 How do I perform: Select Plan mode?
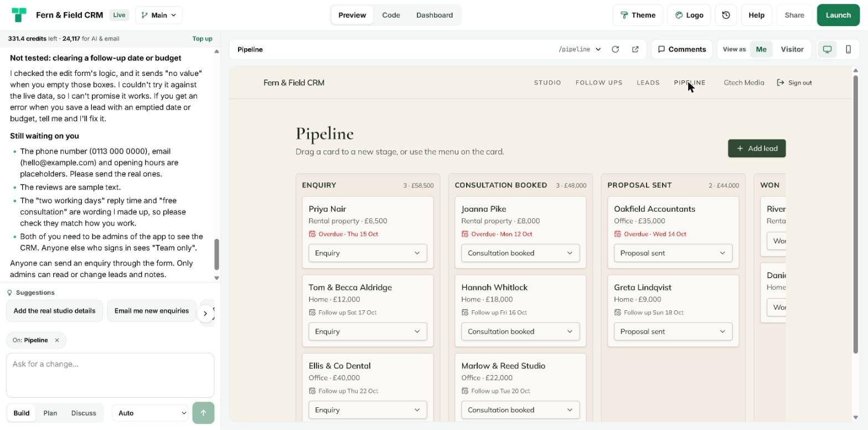[x=50, y=413]
